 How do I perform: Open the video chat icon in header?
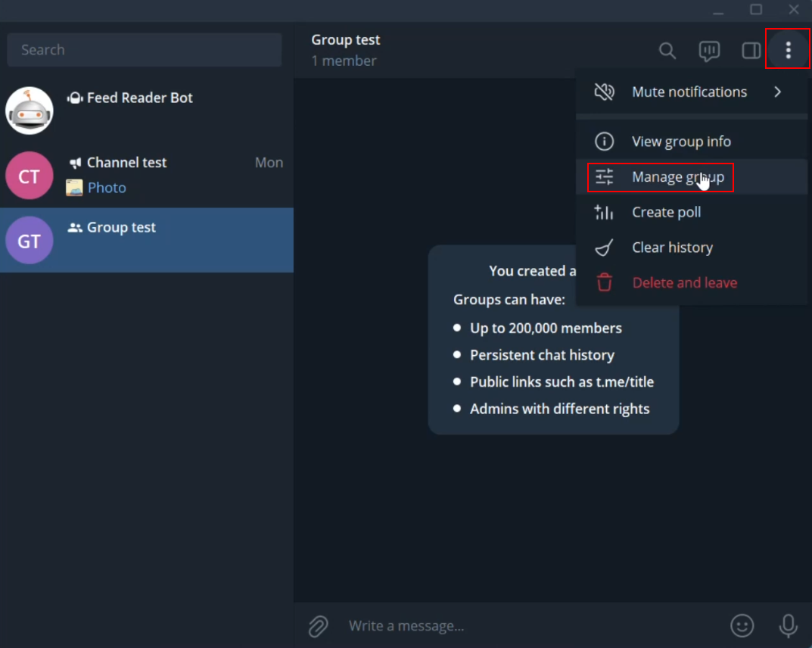pos(709,51)
